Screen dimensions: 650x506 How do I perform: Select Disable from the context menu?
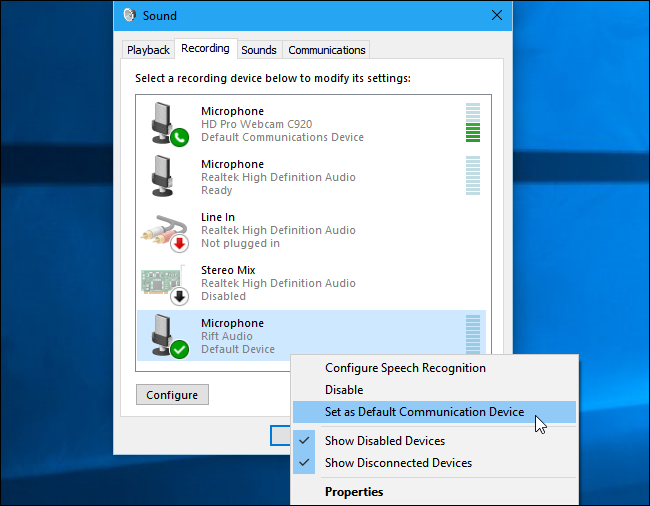pos(344,390)
